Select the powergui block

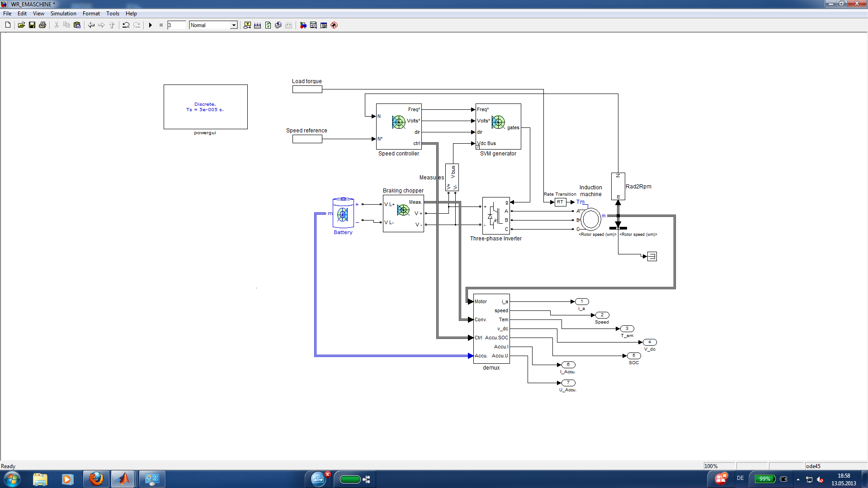(x=205, y=107)
